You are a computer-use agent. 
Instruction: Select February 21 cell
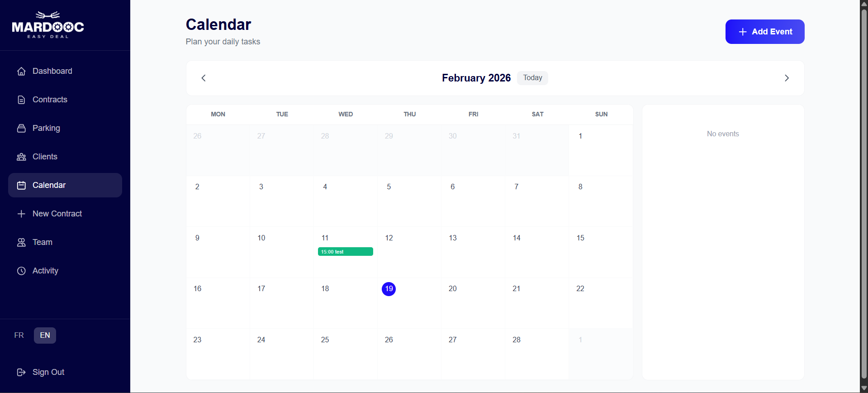(537, 303)
